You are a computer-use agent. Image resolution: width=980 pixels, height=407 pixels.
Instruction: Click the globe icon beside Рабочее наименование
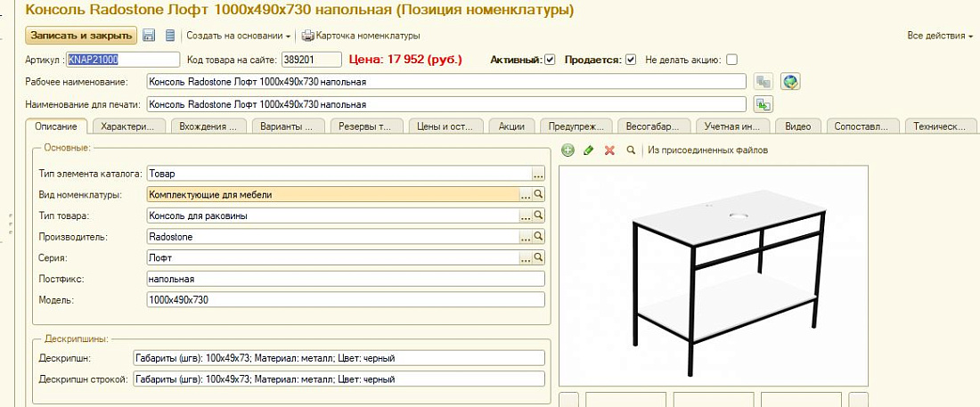point(790,81)
